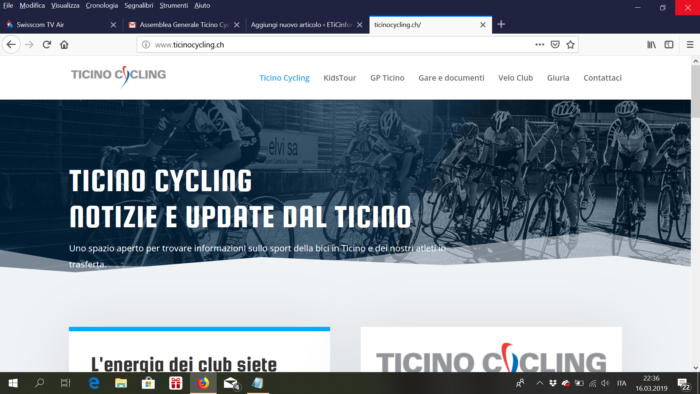The image size is (700, 394).
Task: Click the page scrollbar up arrow
Action: [x=696, y=60]
